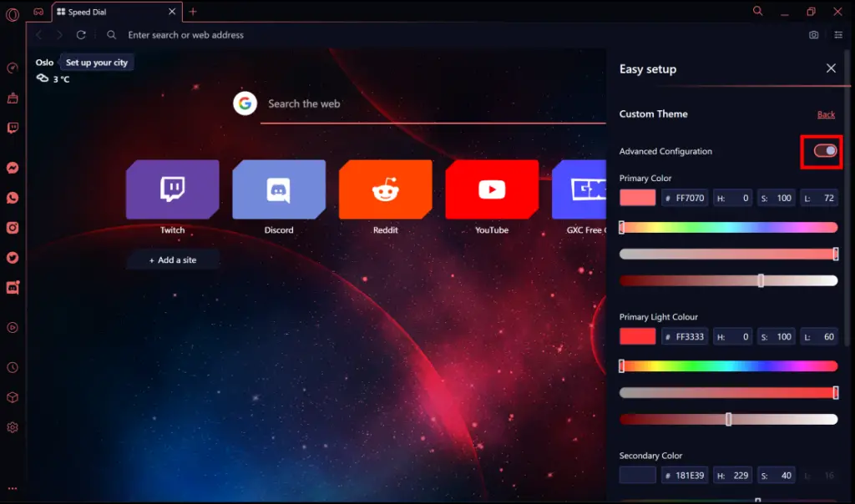Click Primary Light Colour saturation slider
This screenshot has width=855, height=504.
click(728, 393)
